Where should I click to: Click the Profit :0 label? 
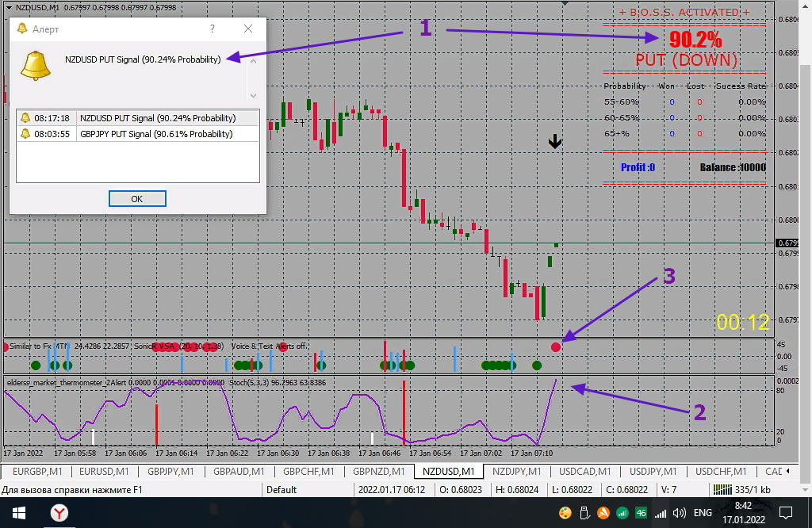pos(638,167)
